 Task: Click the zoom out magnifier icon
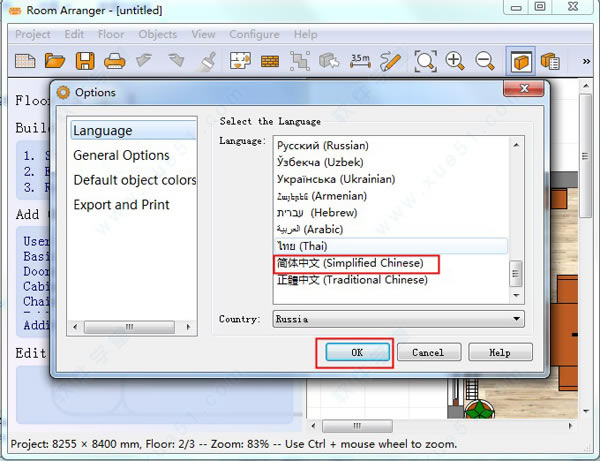pos(485,61)
